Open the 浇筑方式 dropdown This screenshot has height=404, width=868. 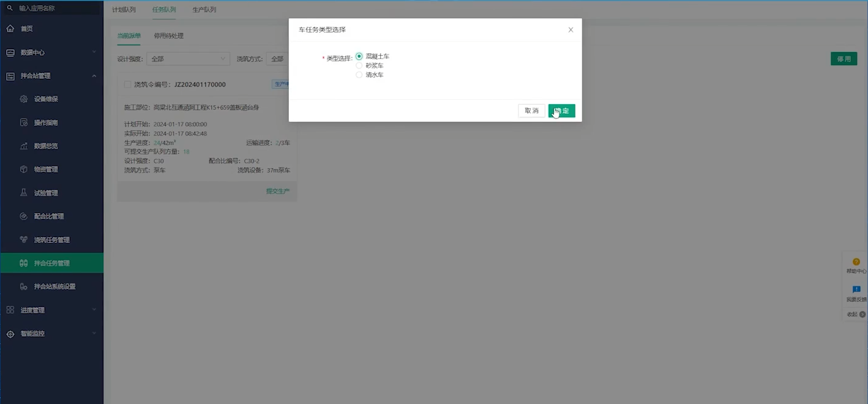278,59
